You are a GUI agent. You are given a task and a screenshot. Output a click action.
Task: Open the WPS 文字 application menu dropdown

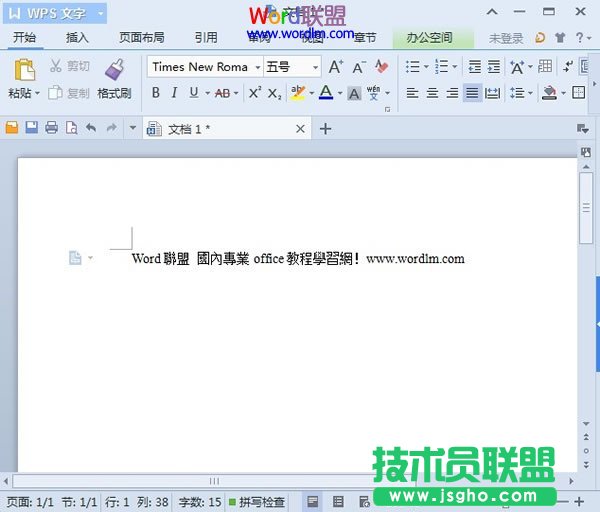tap(100, 13)
